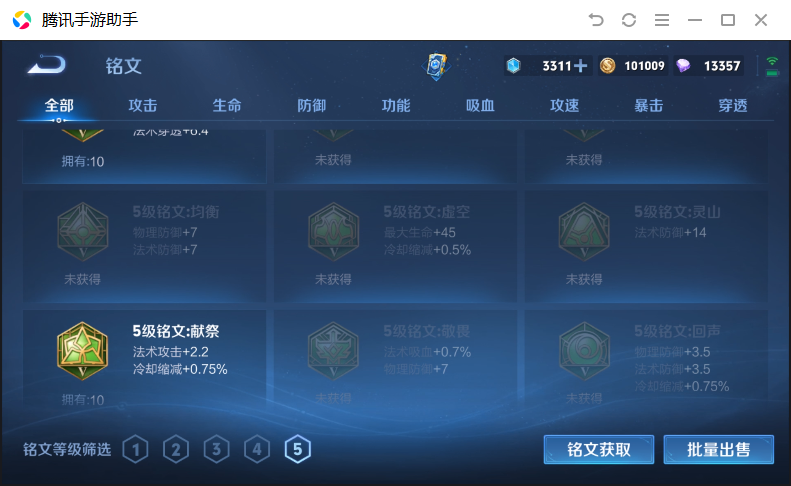Click the 法术攻击+2.2 stat text
The image size is (791, 486).
click(x=171, y=351)
